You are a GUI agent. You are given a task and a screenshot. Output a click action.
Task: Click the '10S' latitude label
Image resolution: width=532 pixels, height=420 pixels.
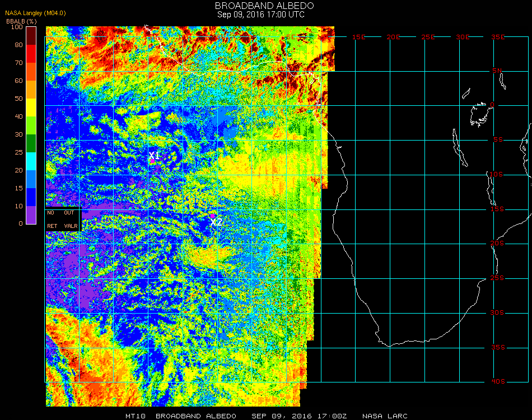496,174
